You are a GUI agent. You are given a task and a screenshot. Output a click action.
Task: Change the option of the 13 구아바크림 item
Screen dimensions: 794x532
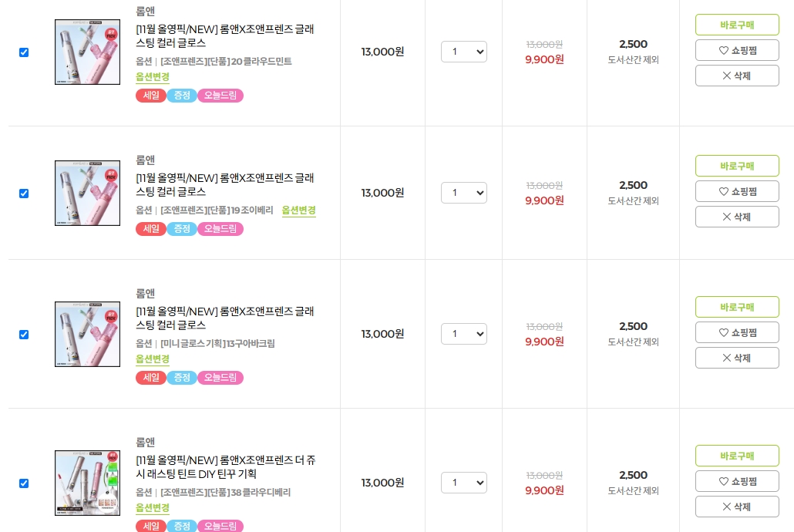(x=153, y=359)
